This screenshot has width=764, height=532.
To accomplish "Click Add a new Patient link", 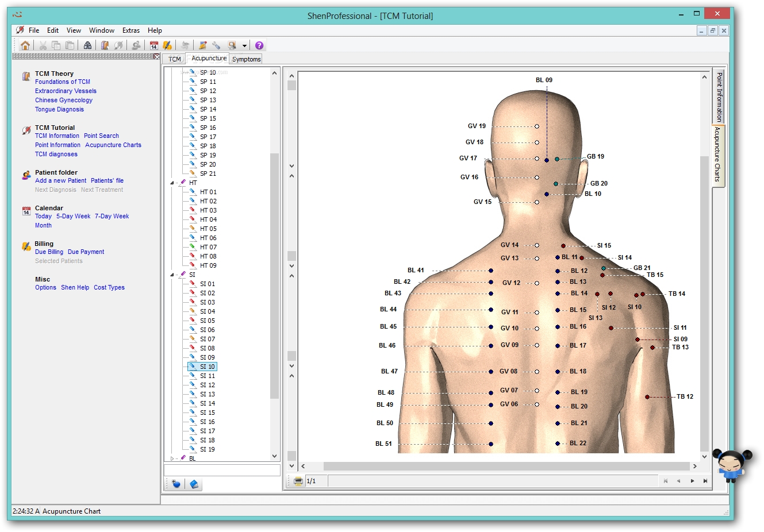I will [60, 180].
